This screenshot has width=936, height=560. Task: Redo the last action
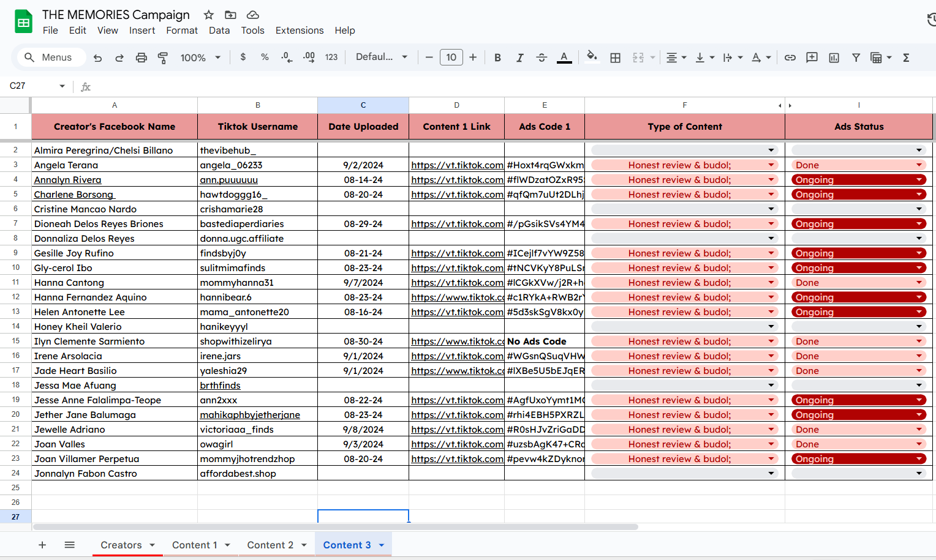119,58
